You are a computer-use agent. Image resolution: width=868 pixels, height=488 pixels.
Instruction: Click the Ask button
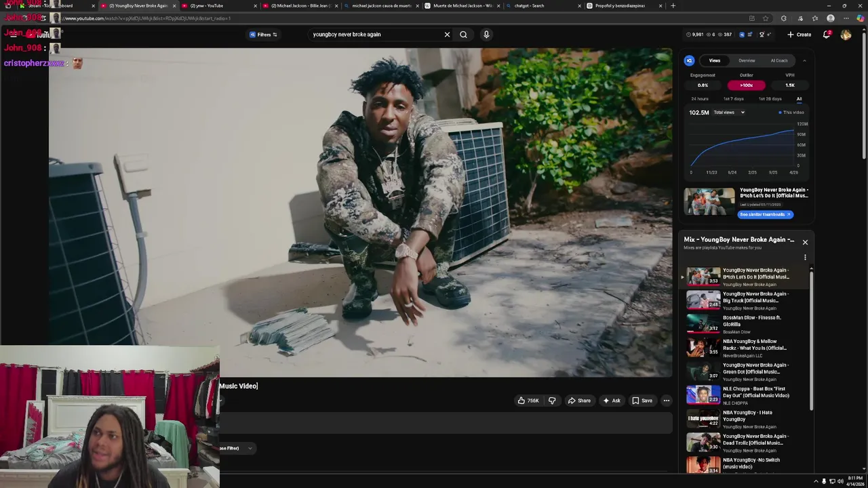[x=612, y=401]
